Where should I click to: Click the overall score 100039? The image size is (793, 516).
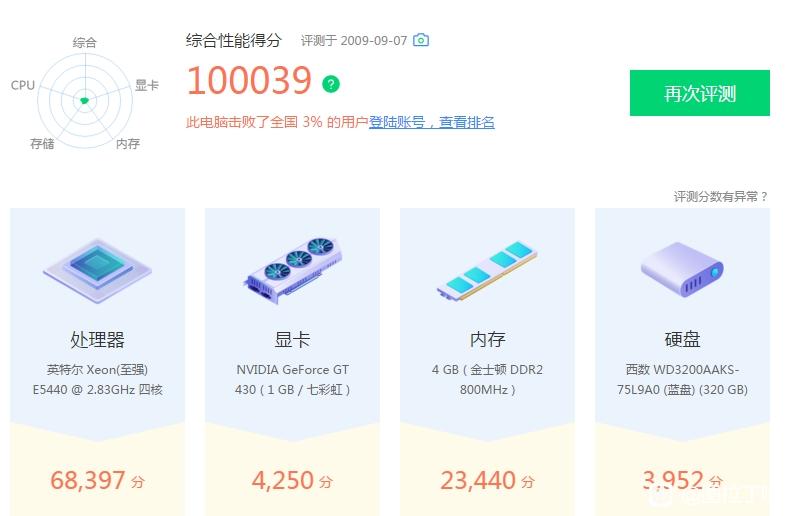pos(249,81)
